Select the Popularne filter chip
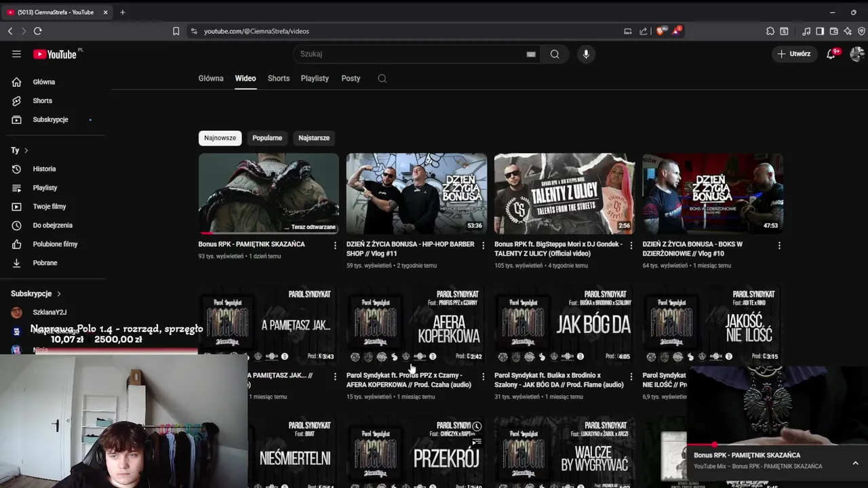Image resolution: width=868 pixels, height=488 pixels. click(267, 138)
